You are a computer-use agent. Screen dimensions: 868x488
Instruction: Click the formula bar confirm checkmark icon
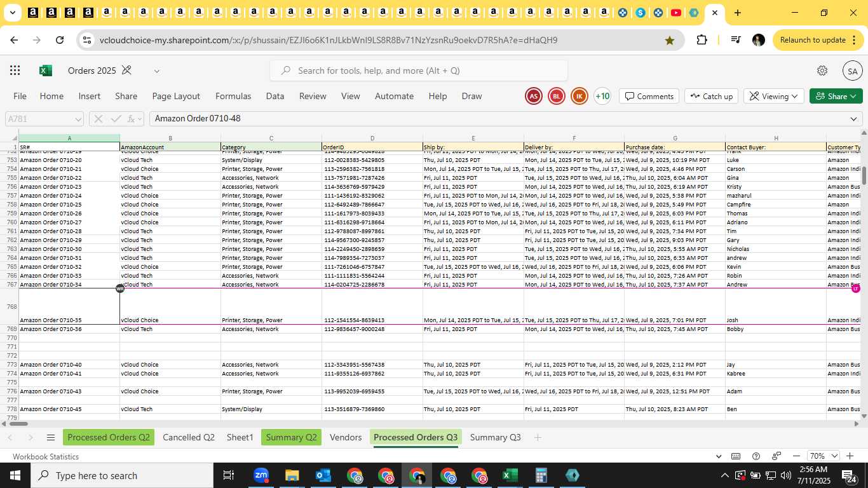116,119
